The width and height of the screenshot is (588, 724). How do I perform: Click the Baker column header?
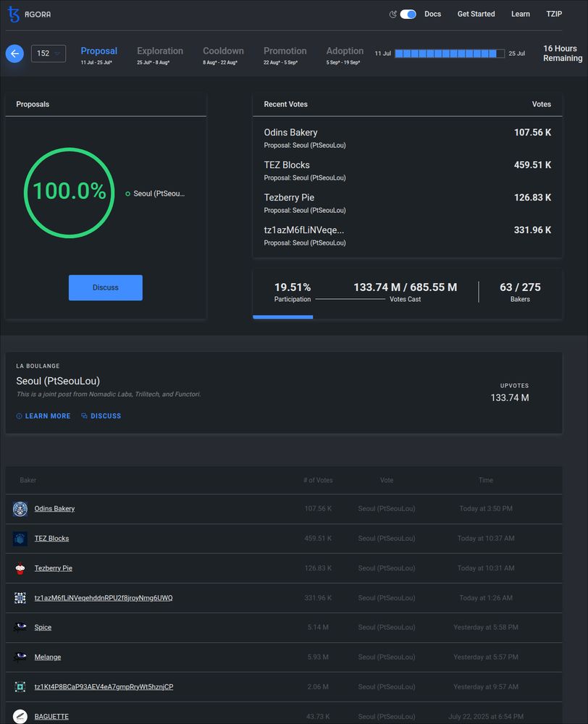tap(28, 480)
